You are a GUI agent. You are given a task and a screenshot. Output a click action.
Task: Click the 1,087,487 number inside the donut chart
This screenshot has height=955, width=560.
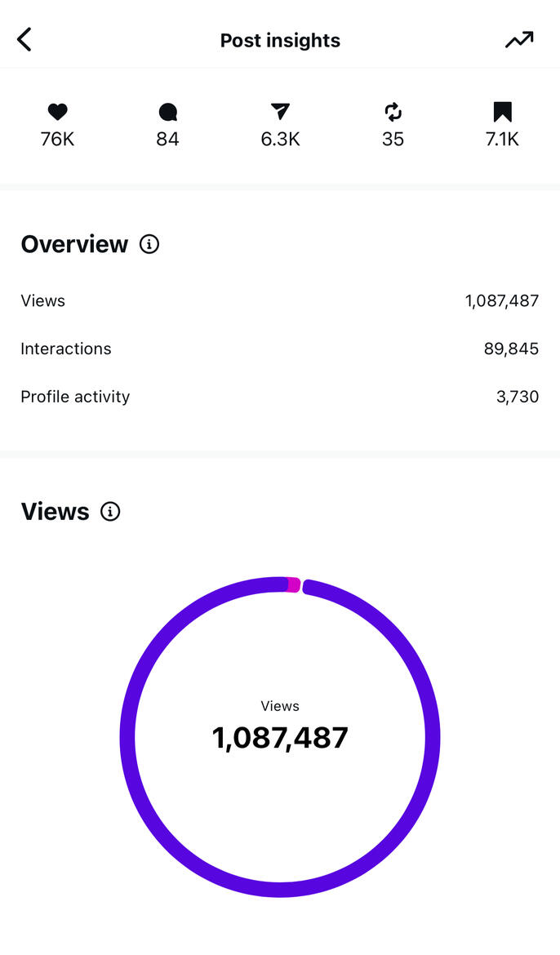click(280, 738)
